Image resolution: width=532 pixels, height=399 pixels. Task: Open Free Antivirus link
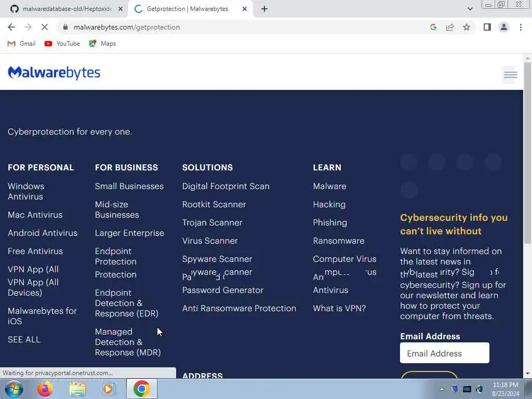pyautogui.click(x=35, y=251)
